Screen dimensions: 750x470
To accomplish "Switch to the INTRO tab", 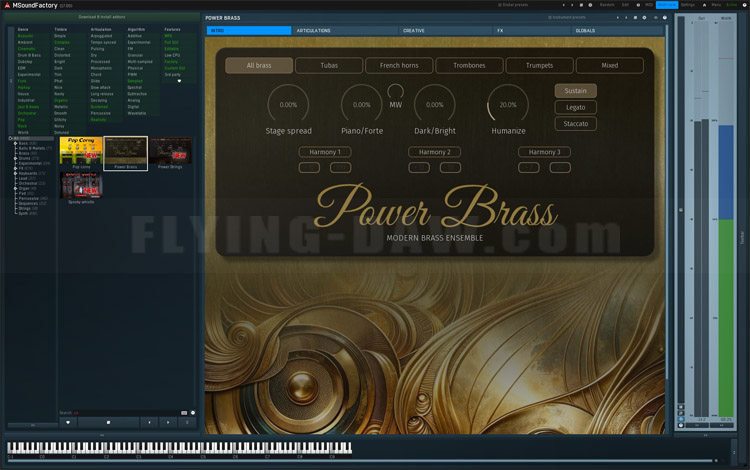I will point(249,31).
